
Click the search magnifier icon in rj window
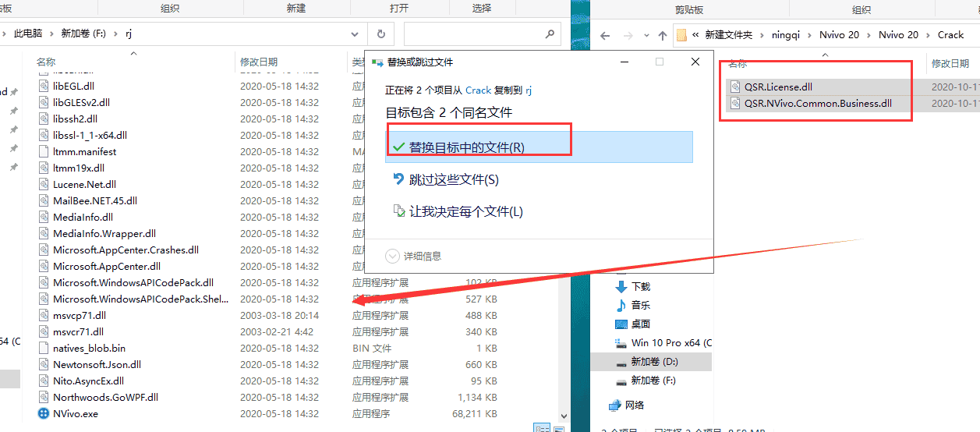[550, 34]
